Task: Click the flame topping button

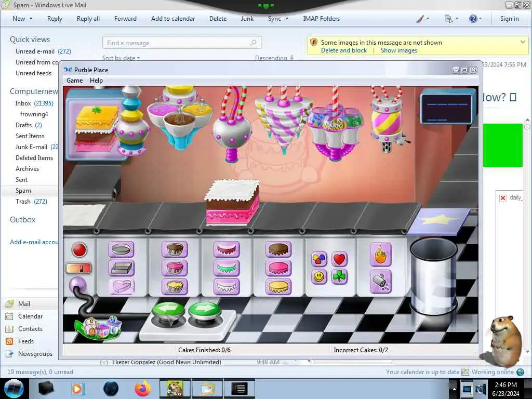Action: pyautogui.click(x=380, y=254)
